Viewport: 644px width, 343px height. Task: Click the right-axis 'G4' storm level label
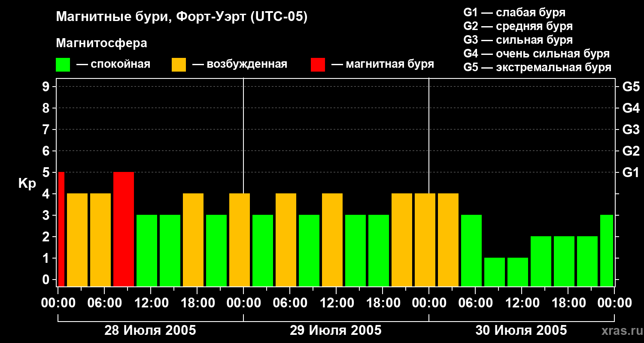tap(631, 108)
